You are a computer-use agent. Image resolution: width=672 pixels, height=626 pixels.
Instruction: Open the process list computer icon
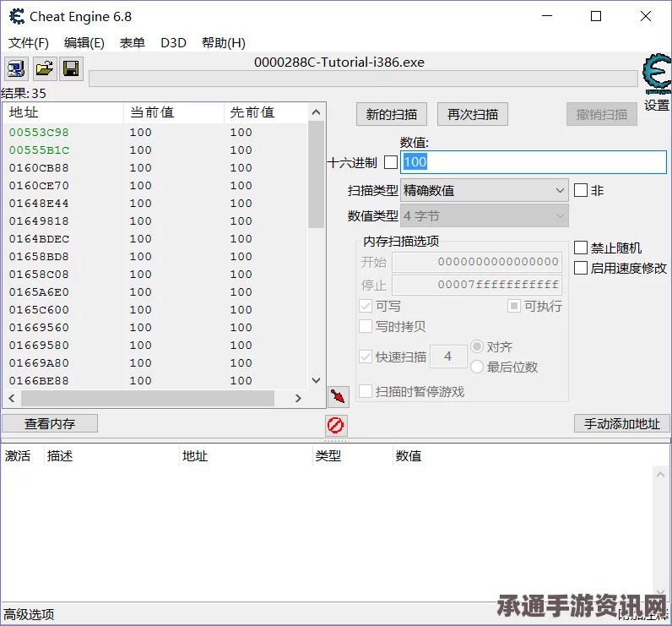[x=16, y=68]
